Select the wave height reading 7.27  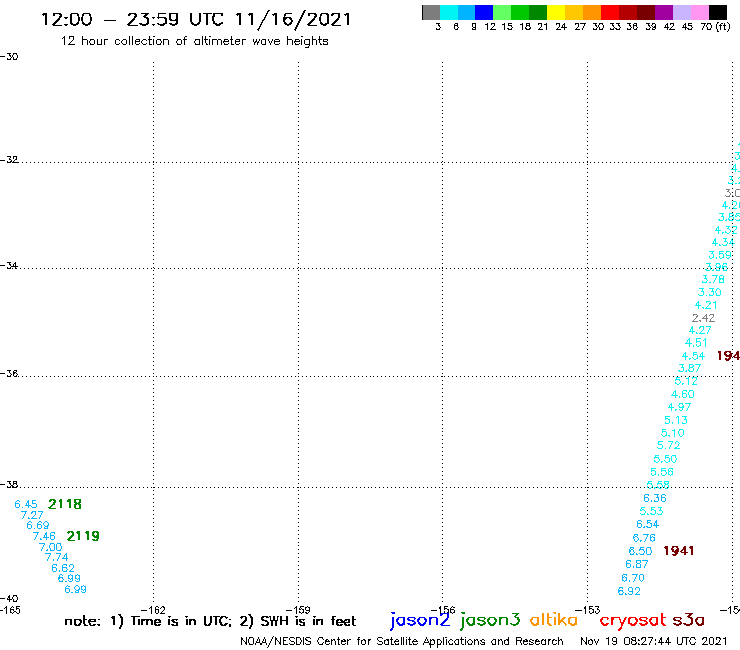(x=32, y=515)
